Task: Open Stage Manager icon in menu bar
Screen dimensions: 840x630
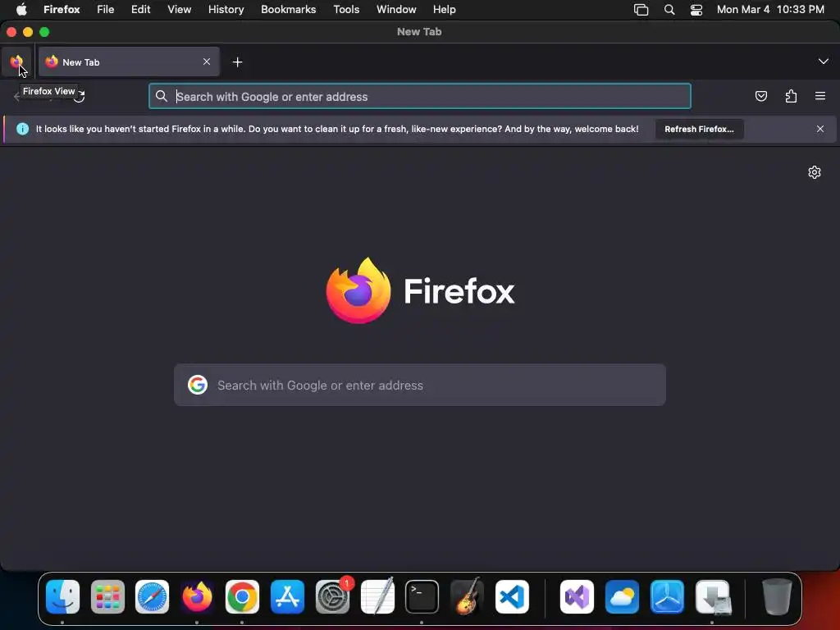Action: coord(641,9)
